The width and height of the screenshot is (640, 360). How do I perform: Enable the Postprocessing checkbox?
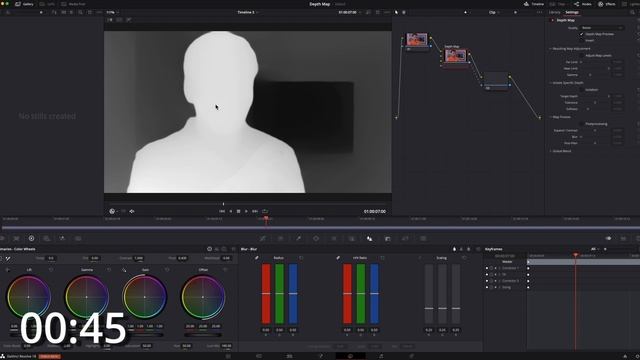point(582,124)
